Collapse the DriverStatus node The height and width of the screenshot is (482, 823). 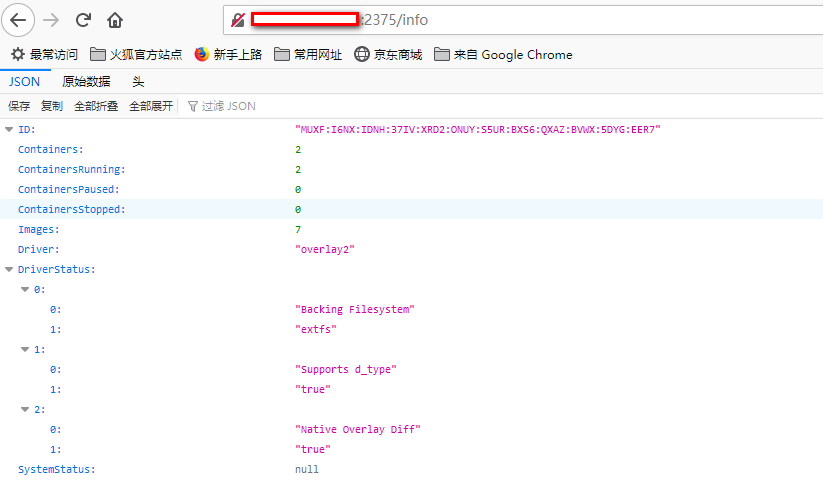[9, 270]
